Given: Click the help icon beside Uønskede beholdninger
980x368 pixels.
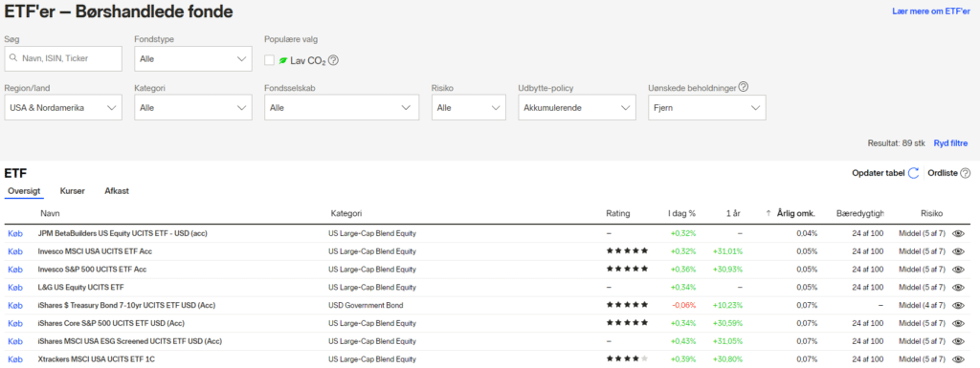Looking at the screenshot, I should (744, 87).
